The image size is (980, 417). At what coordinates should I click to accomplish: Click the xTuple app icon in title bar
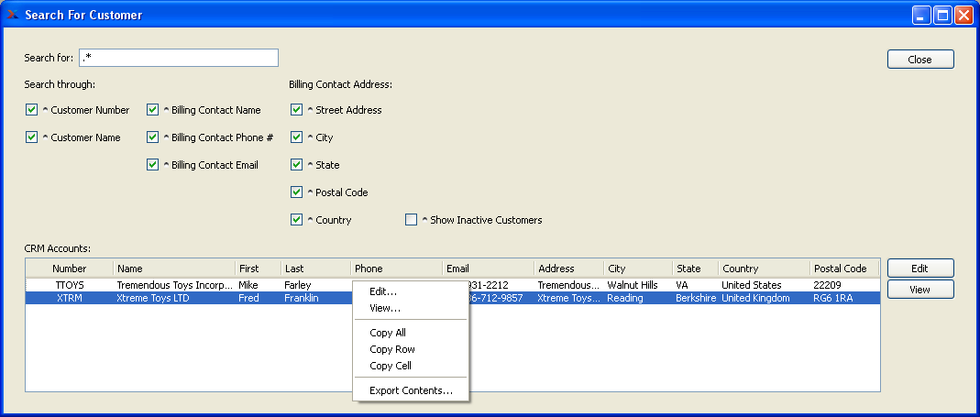tap(13, 15)
